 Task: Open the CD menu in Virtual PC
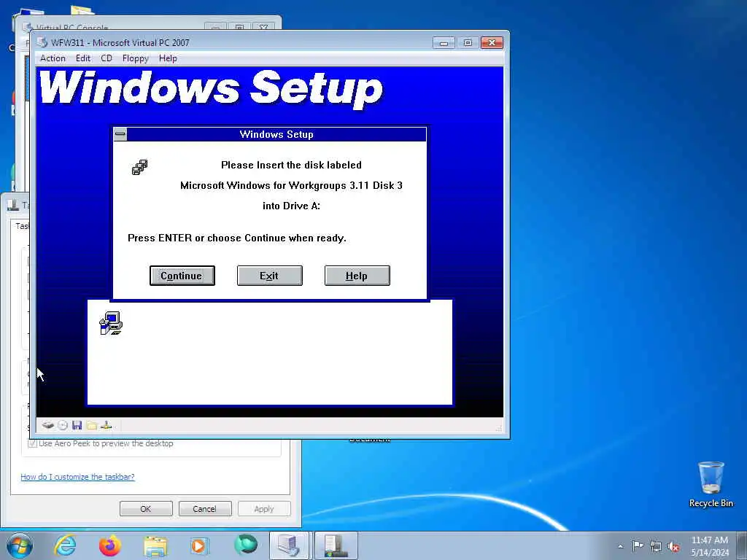pyautogui.click(x=107, y=58)
